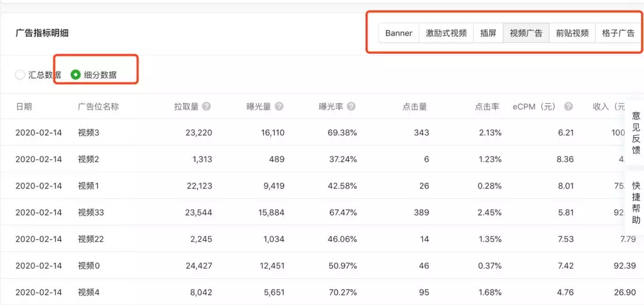
Task: Select the 视频22 ad slot name
Action: tap(91, 239)
